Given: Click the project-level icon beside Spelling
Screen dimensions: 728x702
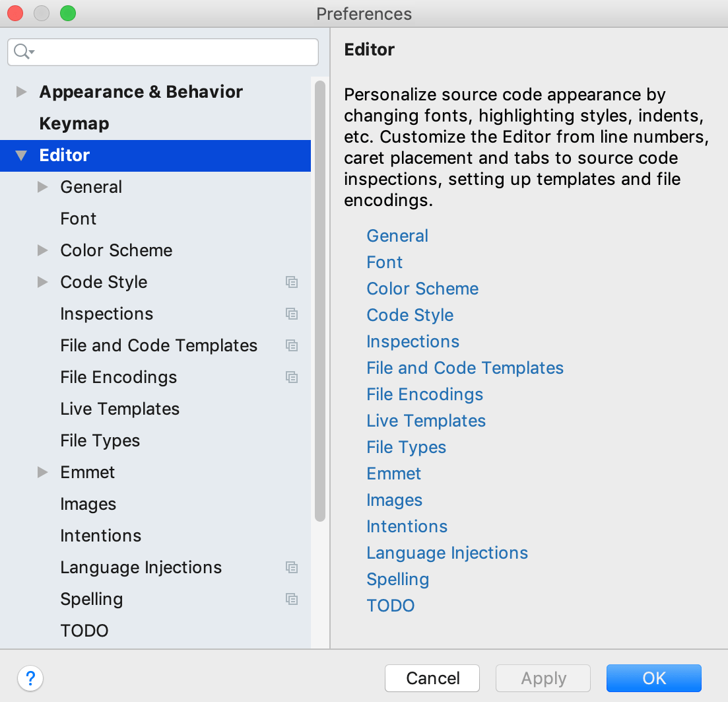Looking at the screenshot, I should pyautogui.click(x=292, y=600).
